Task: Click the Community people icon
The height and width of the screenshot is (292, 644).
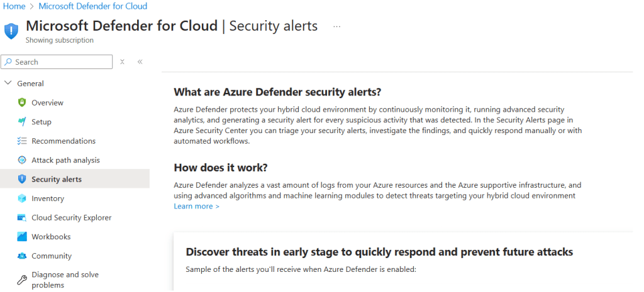Action: click(22, 256)
